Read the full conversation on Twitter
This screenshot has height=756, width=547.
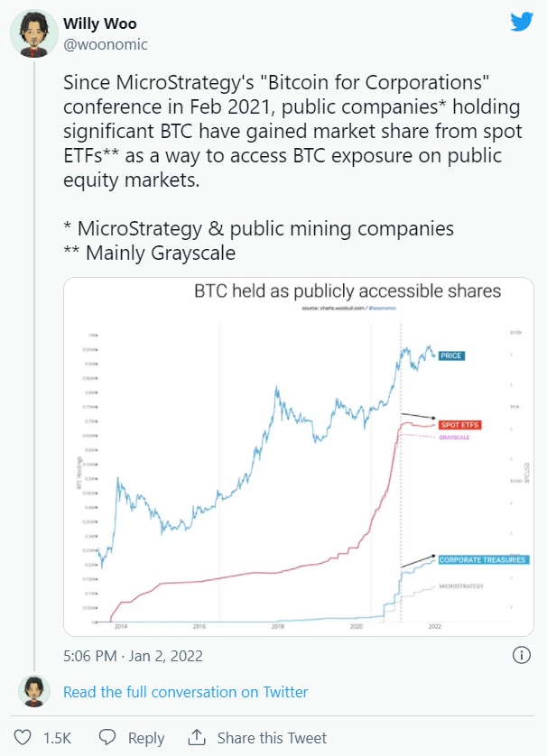pyautogui.click(x=185, y=692)
